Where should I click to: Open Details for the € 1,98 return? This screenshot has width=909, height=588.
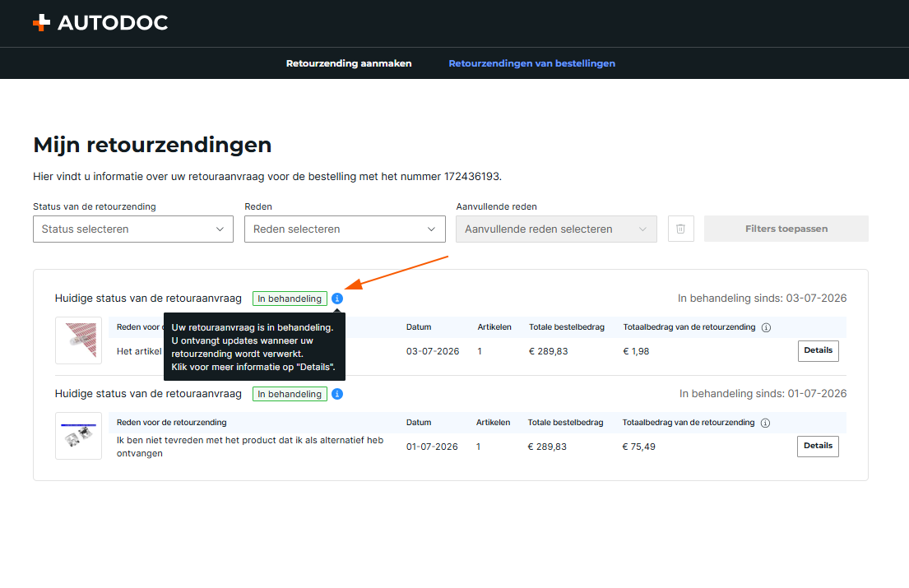click(818, 350)
